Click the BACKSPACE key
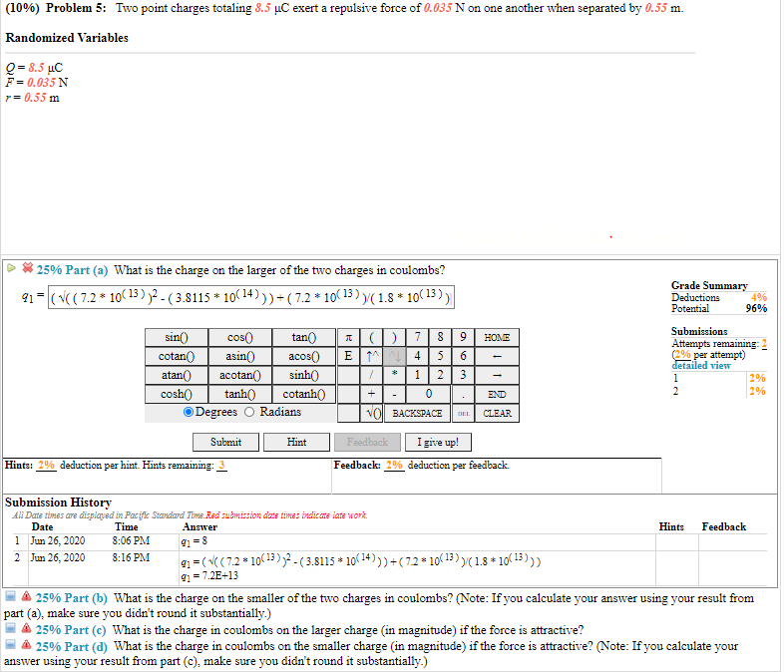The image size is (784, 672). point(418,413)
